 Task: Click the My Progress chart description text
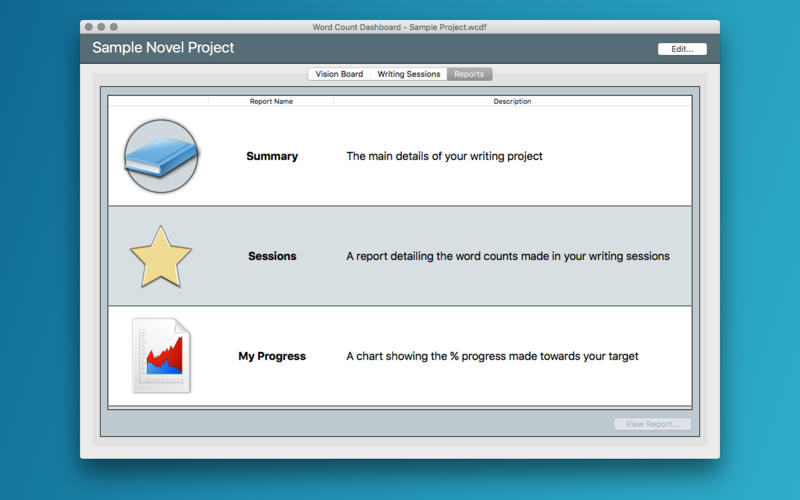[492, 356]
